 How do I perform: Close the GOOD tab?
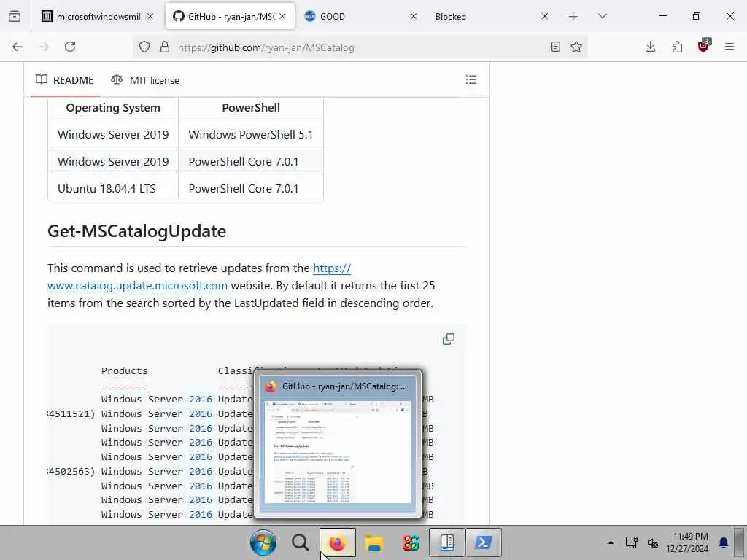414,16
